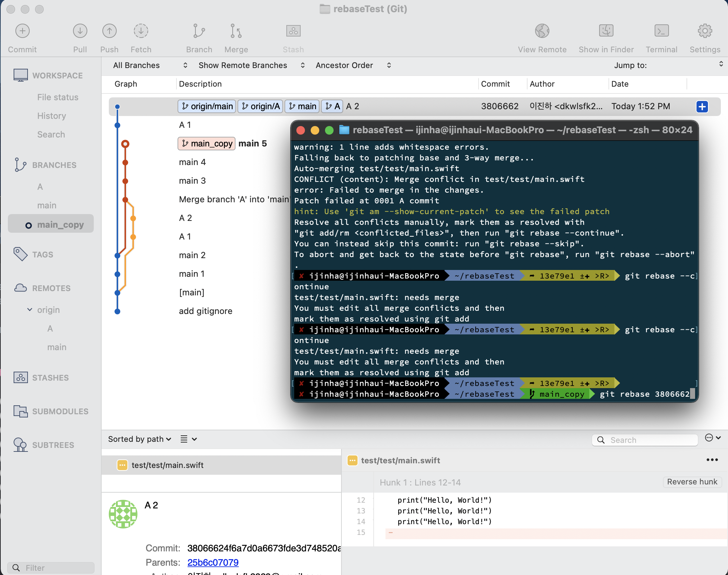The height and width of the screenshot is (575, 728).
Task: Open the file list view mode dropdown
Action: click(189, 439)
